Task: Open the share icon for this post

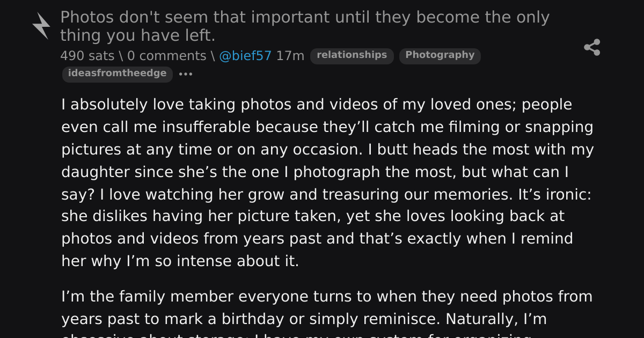Action: pyautogui.click(x=592, y=47)
